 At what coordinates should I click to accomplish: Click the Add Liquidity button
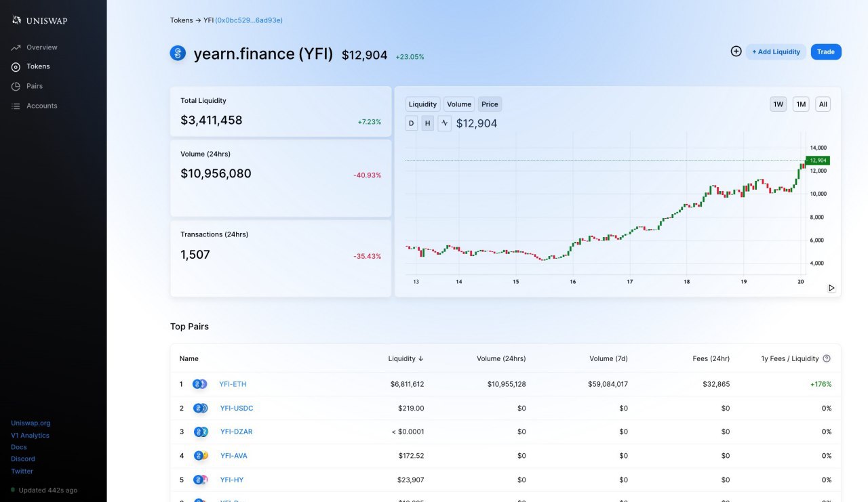776,51
